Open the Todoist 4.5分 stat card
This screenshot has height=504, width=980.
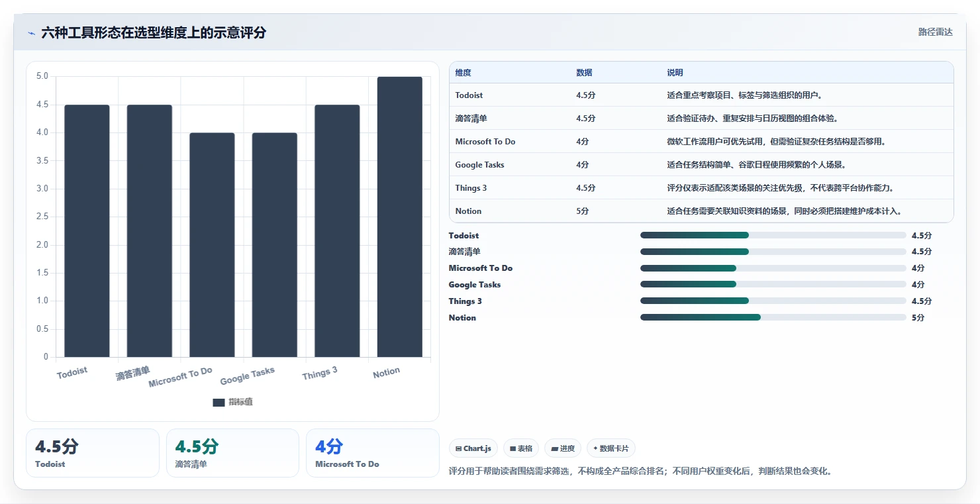(x=93, y=453)
